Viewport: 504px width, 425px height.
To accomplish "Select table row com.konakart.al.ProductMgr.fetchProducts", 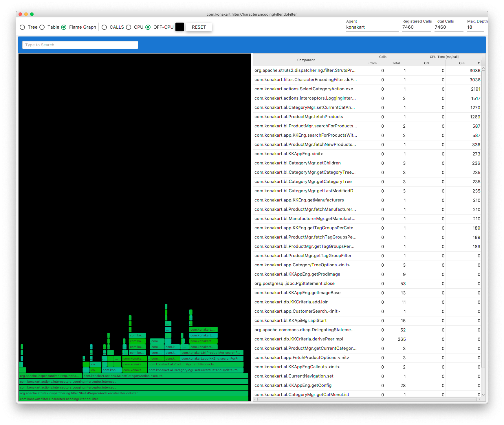I will tap(367, 117).
